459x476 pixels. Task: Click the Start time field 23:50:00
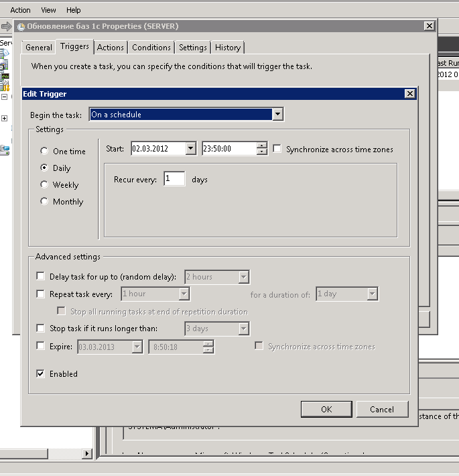coord(229,148)
